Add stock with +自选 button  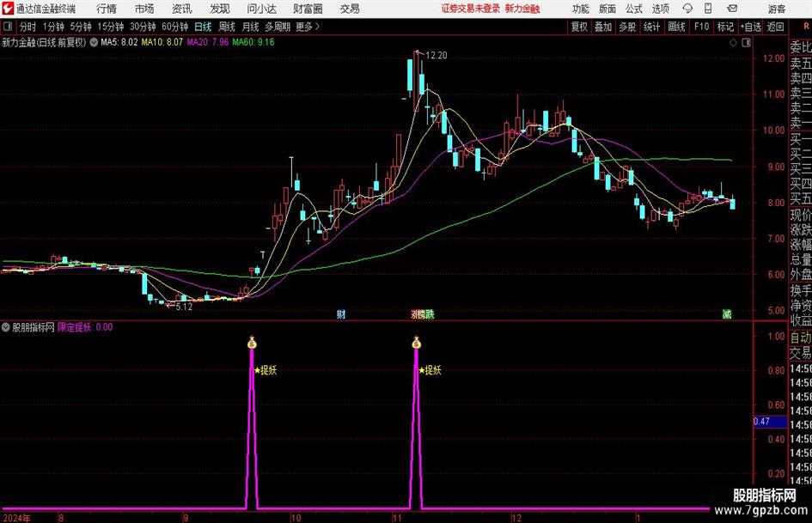(750, 27)
